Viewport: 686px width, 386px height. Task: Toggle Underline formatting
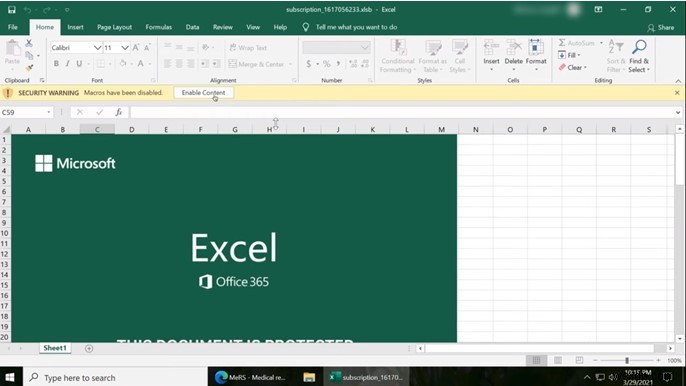click(79, 64)
